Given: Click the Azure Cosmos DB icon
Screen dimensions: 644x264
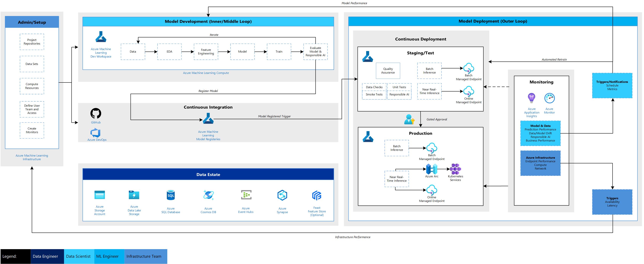Looking at the screenshot, I should point(208,195).
